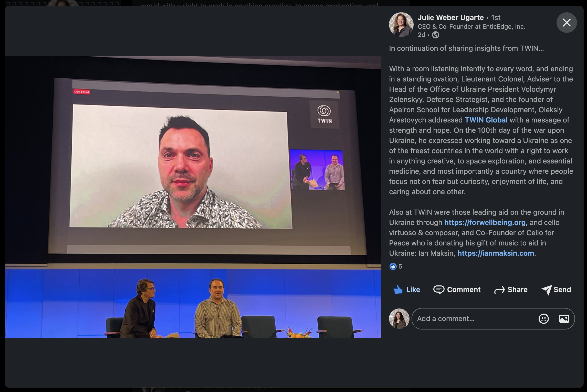Screen dimensions: 587x392
Task: Like the post with thumbs-up icon
Action: click(x=398, y=290)
